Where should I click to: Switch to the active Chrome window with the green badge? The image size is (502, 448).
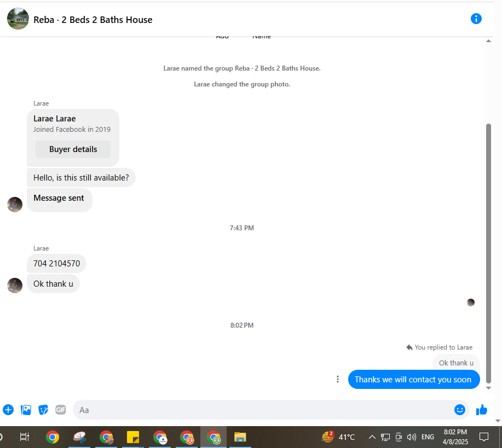tap(214, 437)
